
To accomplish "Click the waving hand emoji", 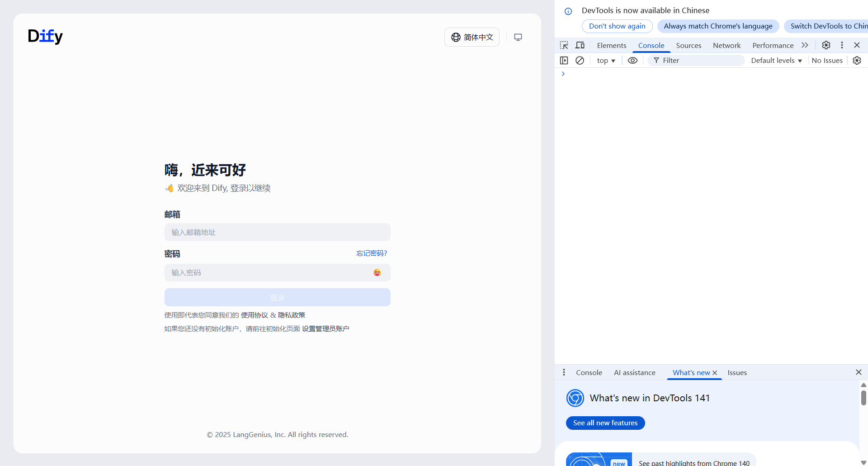I will click(x=170, y=188).
